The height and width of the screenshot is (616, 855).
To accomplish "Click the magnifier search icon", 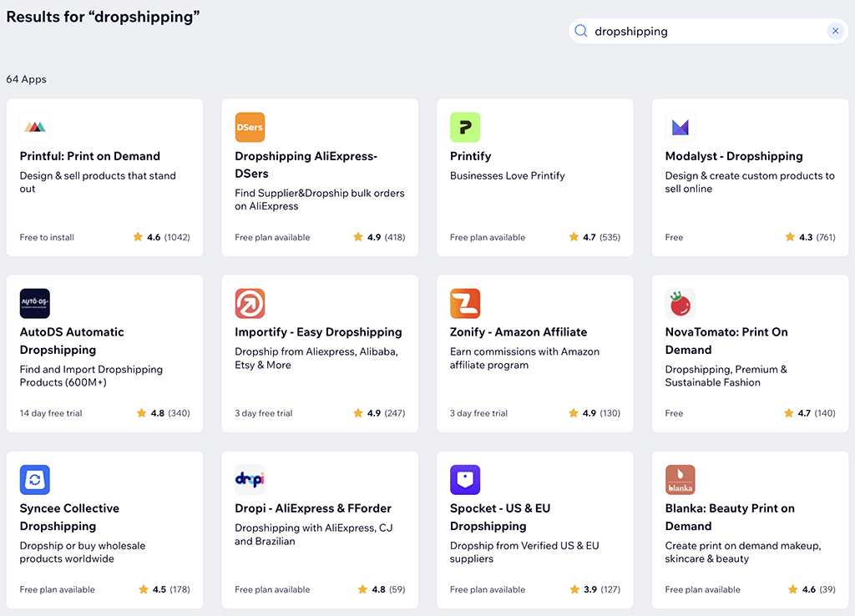I will coord(581,31).
